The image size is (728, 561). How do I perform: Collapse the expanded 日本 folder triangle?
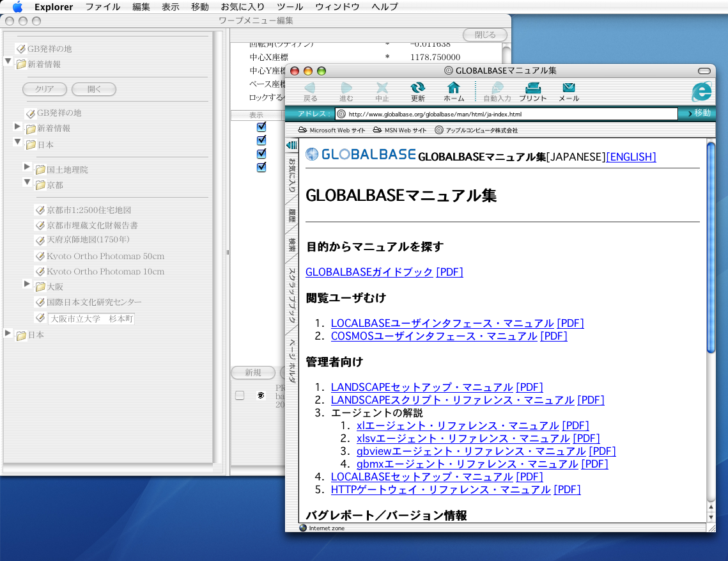click(18, 142)
